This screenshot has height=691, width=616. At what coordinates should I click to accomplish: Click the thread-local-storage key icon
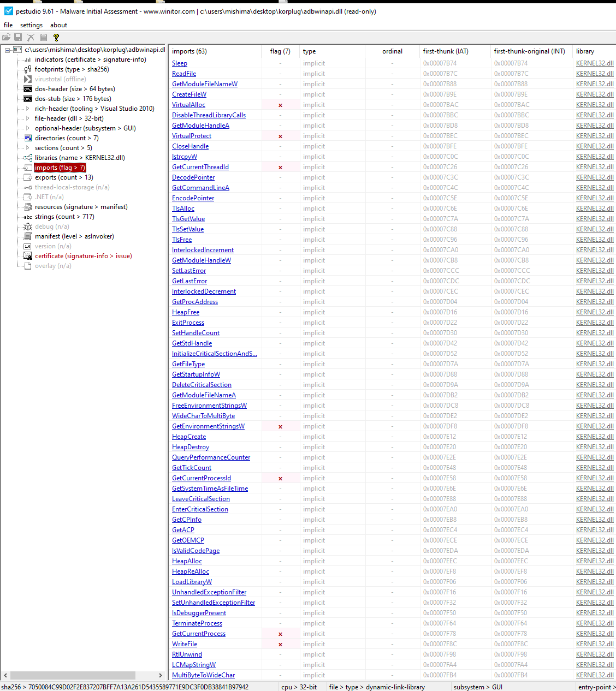tap(28, 187)
